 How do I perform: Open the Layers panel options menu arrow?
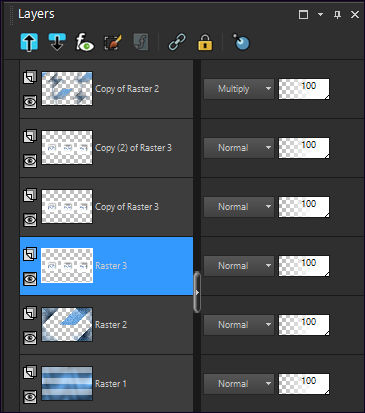point(320,15)
